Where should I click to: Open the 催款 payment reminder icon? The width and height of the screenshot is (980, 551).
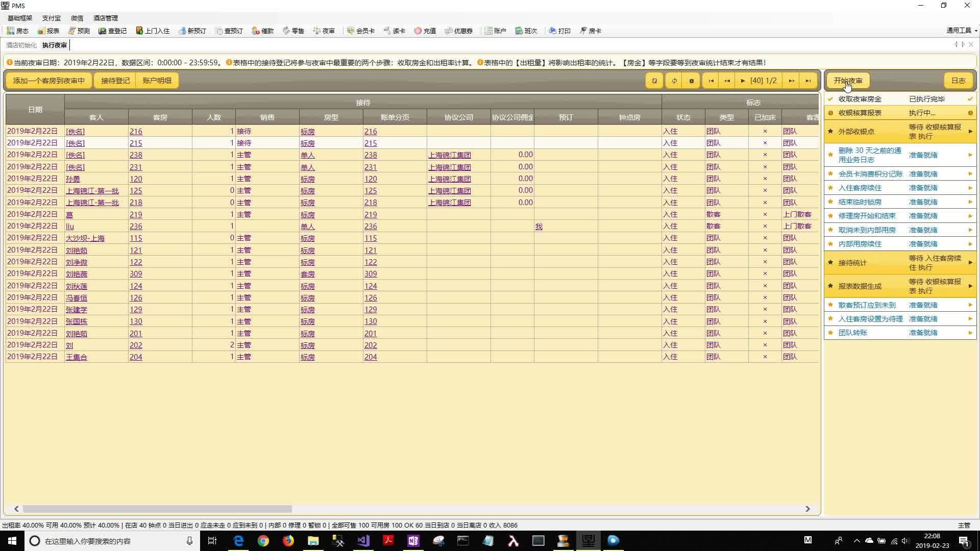point(262,31)
